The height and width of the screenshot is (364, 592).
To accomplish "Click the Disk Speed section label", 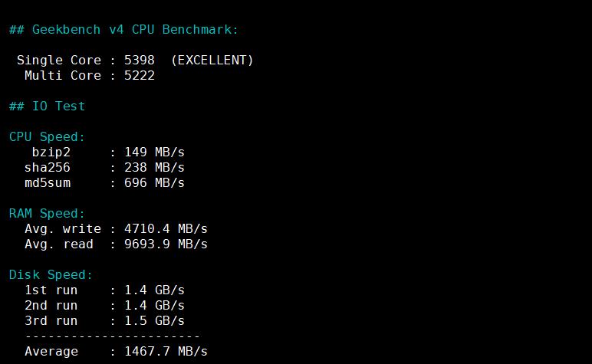I will pos(51,274).
